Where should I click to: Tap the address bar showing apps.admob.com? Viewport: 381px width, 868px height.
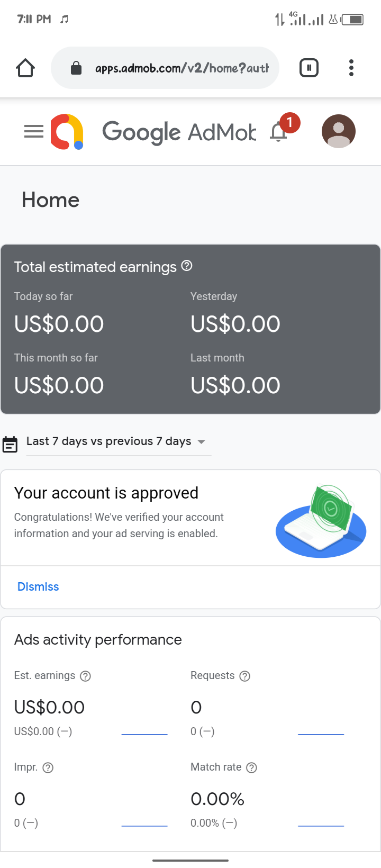[165, 68]
